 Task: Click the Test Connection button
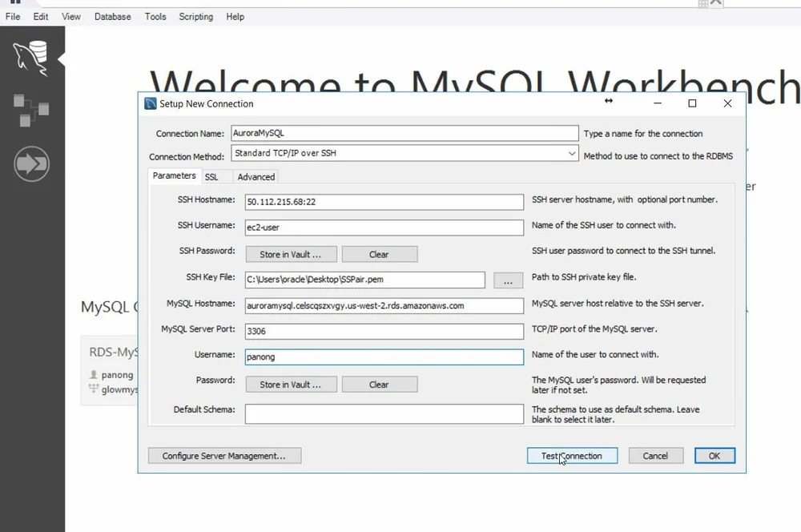(x=572, y=456)
